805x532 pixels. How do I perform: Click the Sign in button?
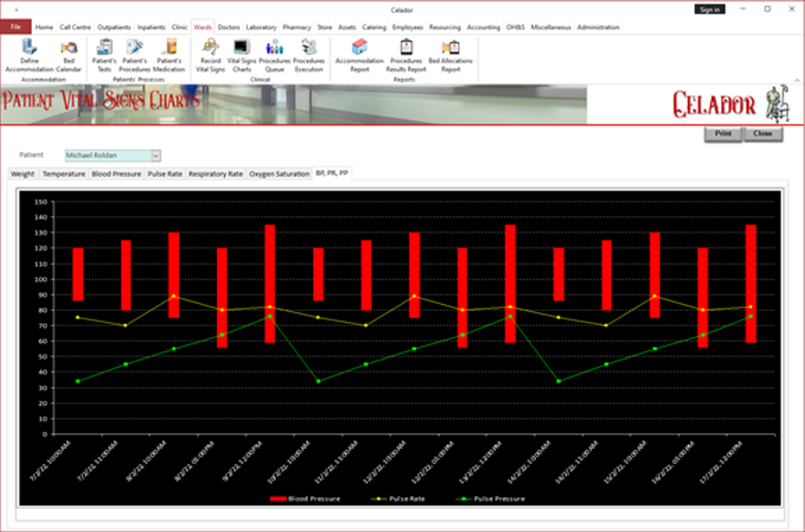pyautogui.click(x=709, y=9)
